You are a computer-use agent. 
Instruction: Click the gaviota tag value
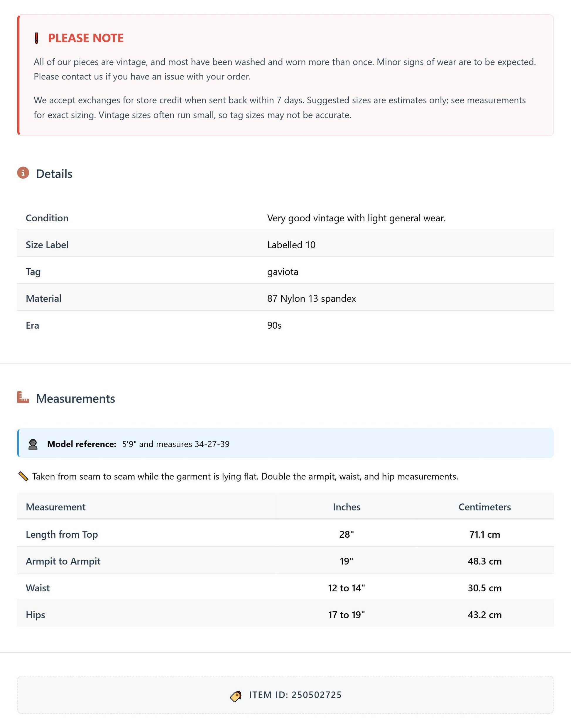[x=283, y=271]
